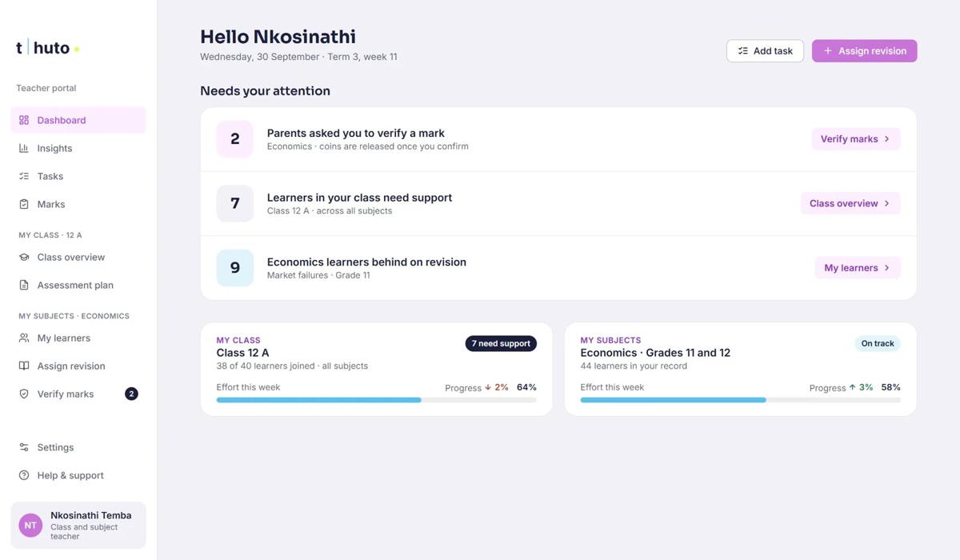Click the Assign revision book icon in sidebar
Screen dimensions: 960x560
point(24,366)
